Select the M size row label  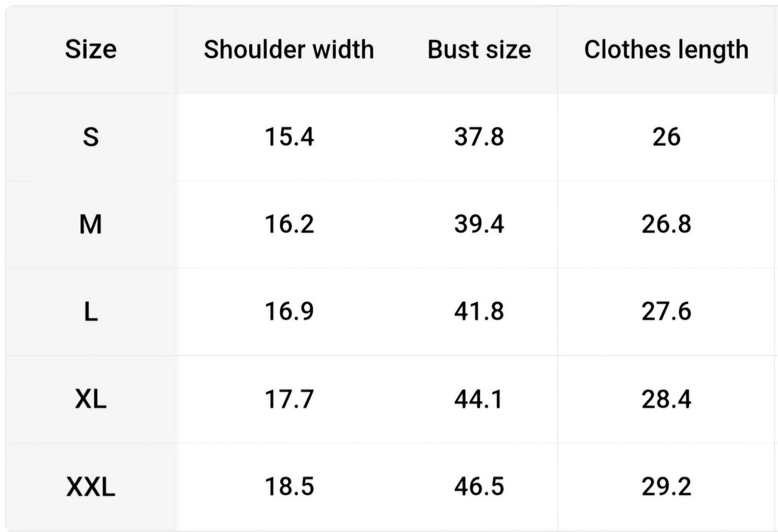click(x=90, y=224)
